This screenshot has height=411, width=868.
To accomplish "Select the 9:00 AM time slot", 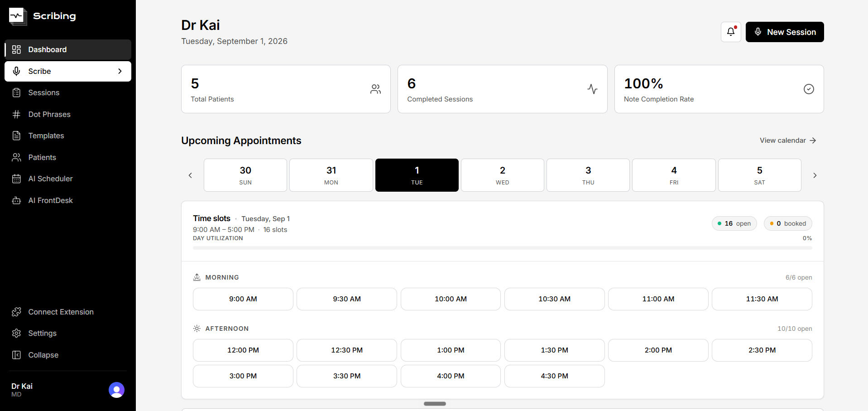I will pyautogui.click(x=243, y=299).
